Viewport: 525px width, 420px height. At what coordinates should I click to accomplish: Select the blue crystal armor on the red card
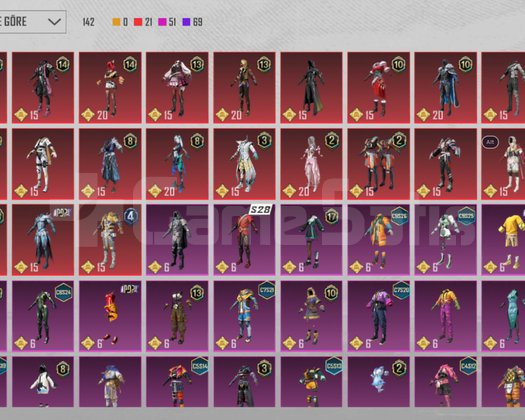pyautogui.click(x=43, y=240)
